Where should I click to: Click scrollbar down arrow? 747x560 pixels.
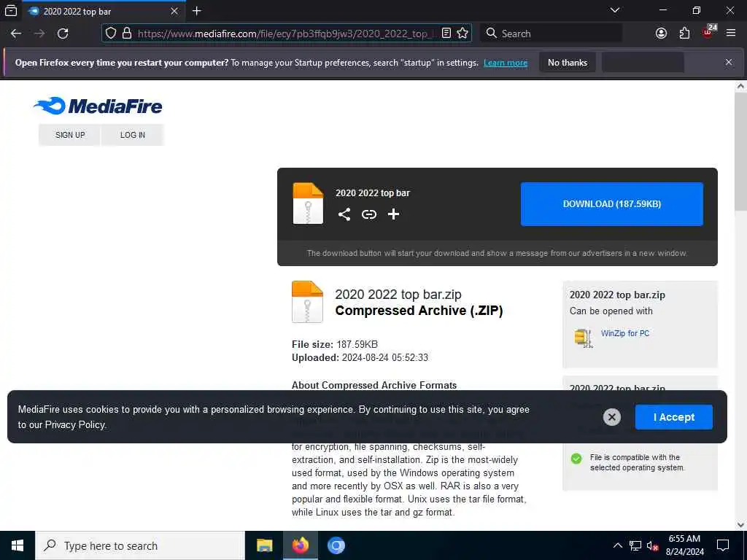tap(740, 525)
